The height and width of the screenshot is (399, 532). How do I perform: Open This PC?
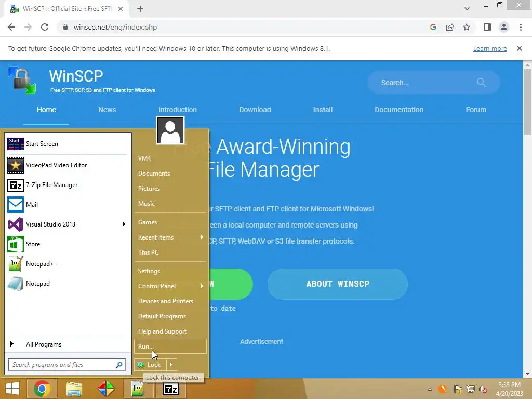point(148,252)
